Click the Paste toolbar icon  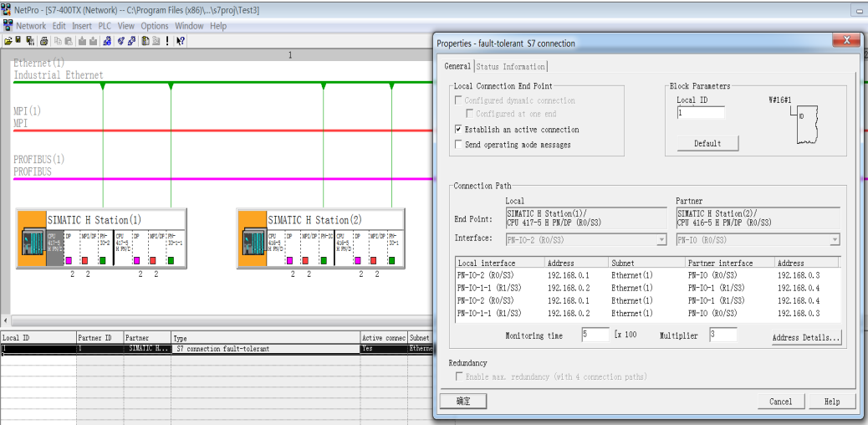(69, 40)
